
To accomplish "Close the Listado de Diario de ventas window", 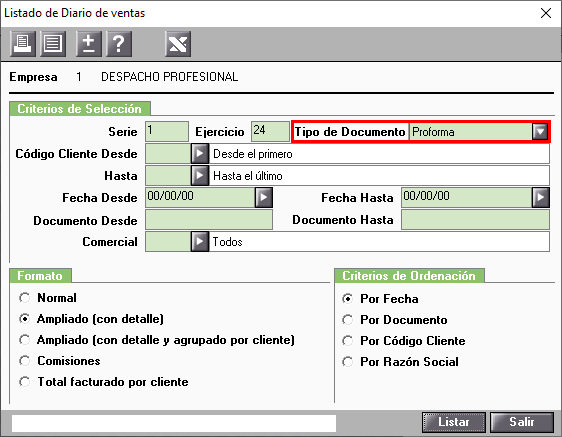I will pyautogui.click(x=546, y=13).
